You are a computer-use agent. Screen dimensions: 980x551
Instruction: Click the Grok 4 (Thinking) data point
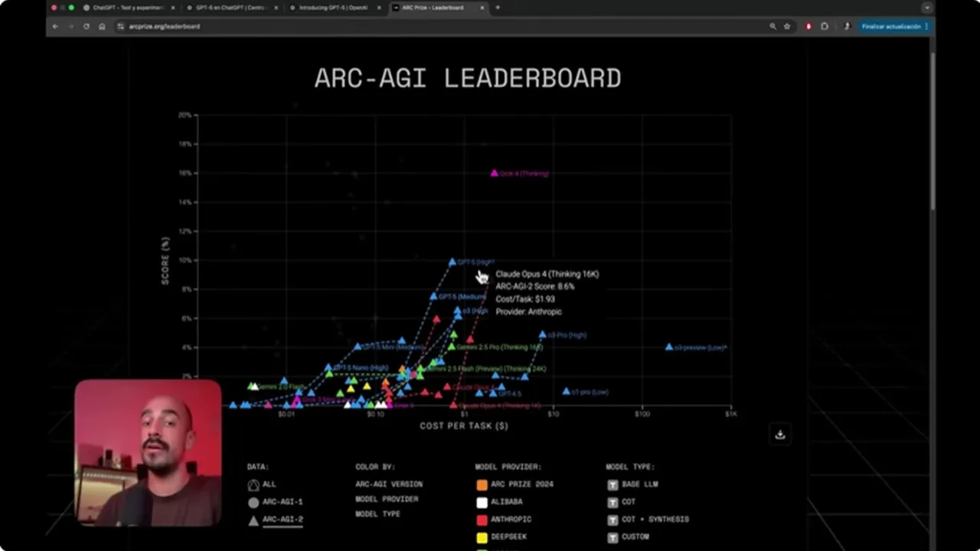pos(495,174)
